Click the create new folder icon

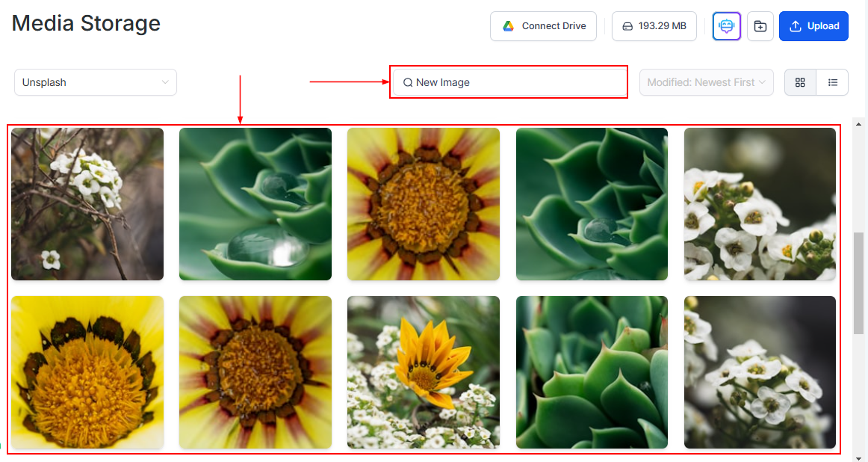[x=760, y=25]
